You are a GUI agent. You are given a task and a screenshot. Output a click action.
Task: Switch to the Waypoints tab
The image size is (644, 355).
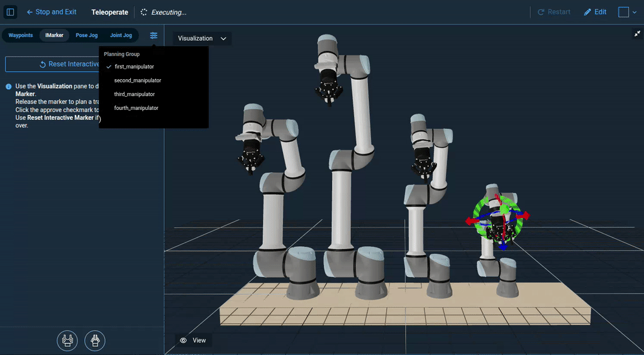(x=21, y=35)
